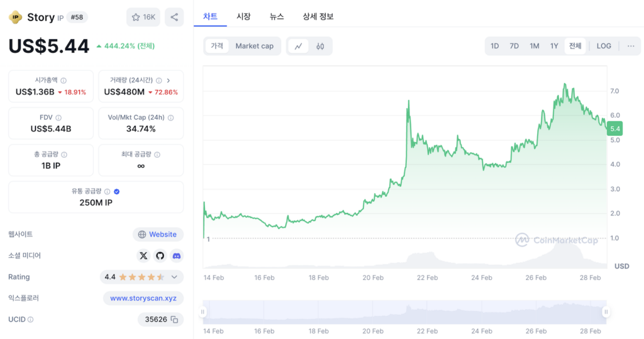Switch to line chart view
This screenshot has height=339, width=644.
tap(299, 46)
